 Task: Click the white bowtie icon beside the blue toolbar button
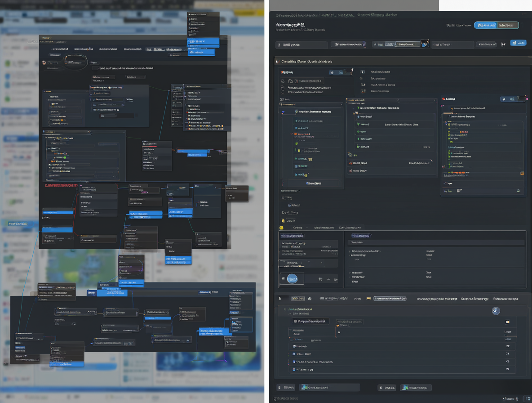pos(504,44)
